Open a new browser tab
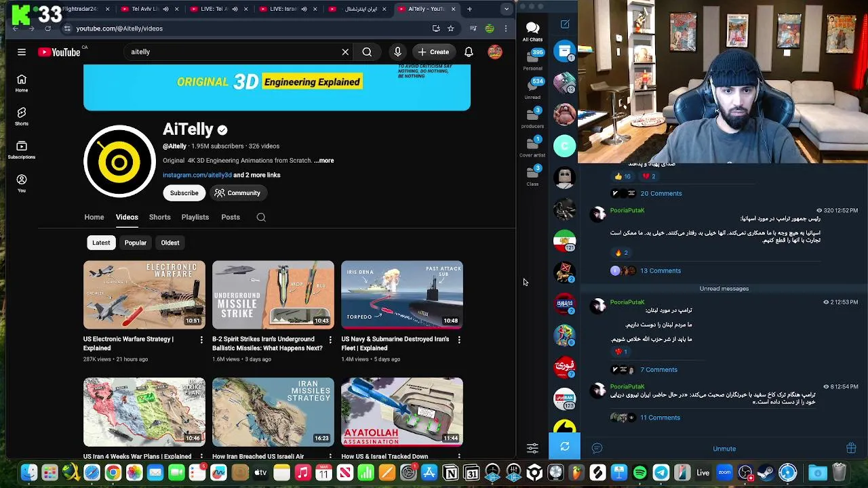868x488 pixels. tap(469, 9)
